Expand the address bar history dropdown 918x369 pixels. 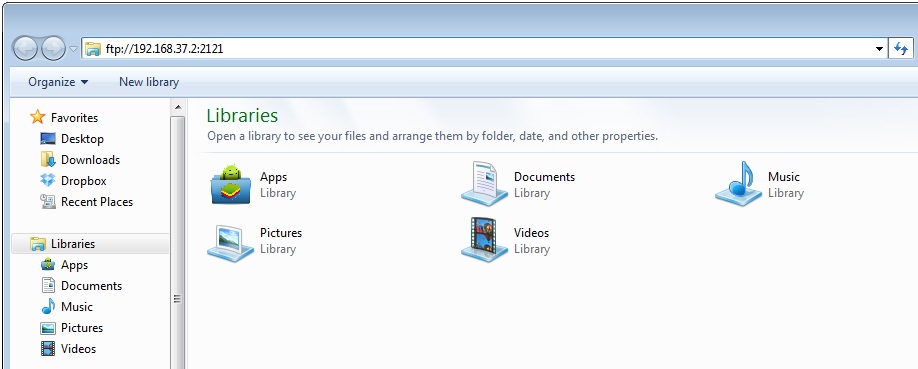(879, 49)
